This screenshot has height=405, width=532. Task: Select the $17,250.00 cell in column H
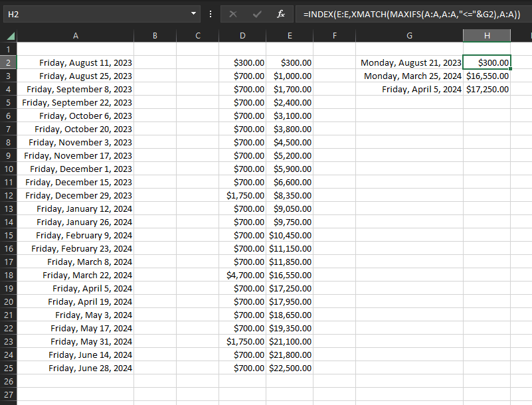[487, 89]
